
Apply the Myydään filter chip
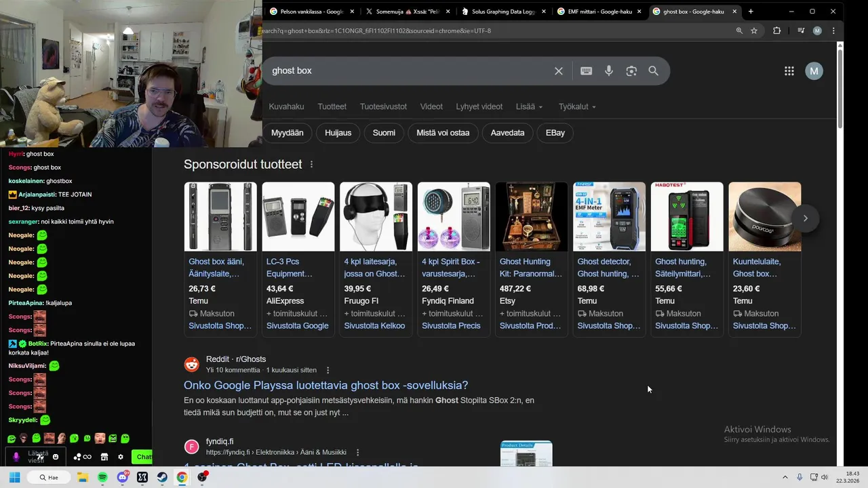click(288, 133)
